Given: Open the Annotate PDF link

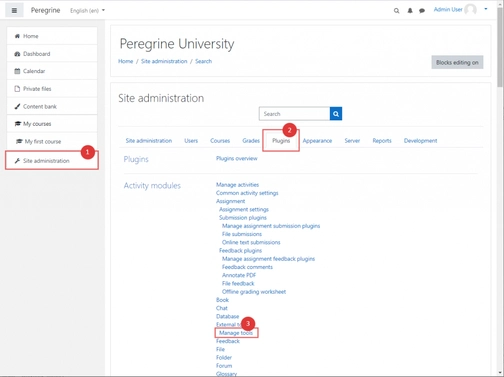Looking at the screenshot, I should pos(239,275).
